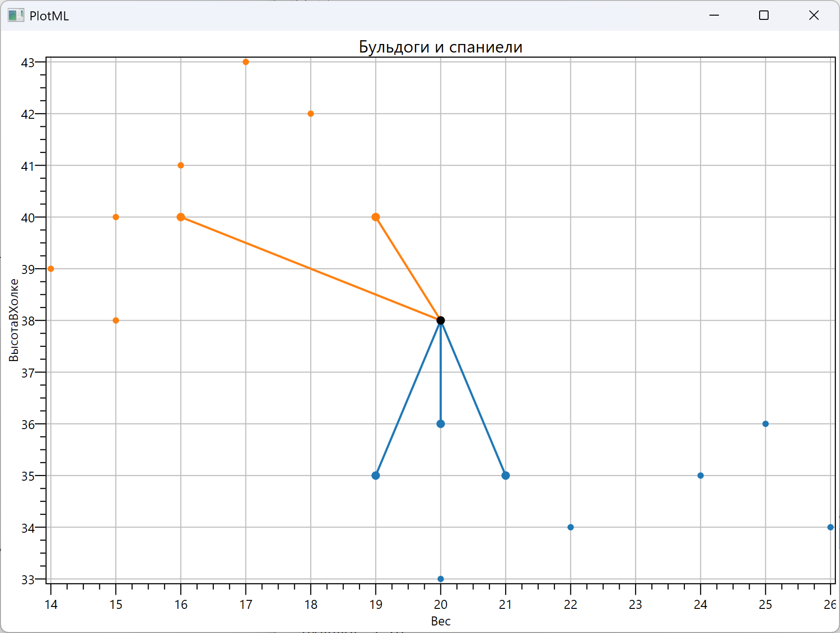840x633 pixels.
Task: Click the 'ВысотаВХолке' vertical axis label
Action: point(14,320)
